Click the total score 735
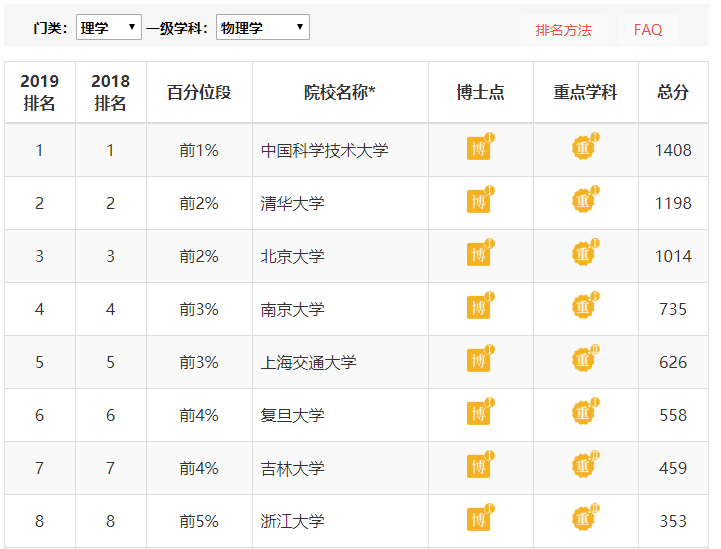 tap(673, 309)
